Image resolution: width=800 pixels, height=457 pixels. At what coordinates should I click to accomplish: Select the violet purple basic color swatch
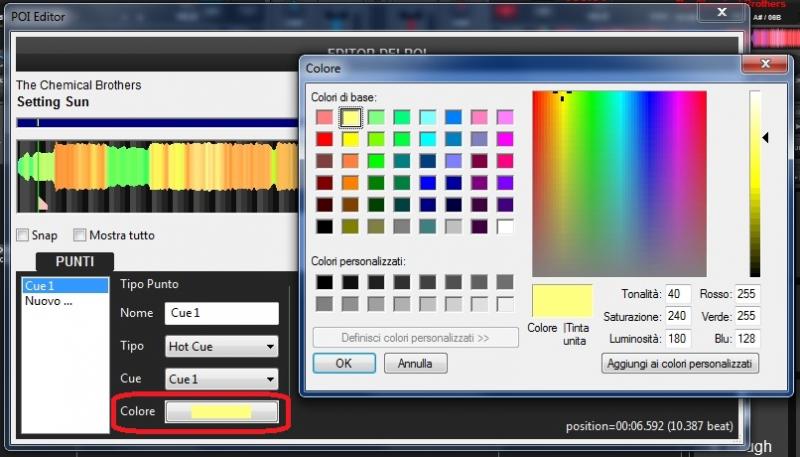tap(505, 183)
